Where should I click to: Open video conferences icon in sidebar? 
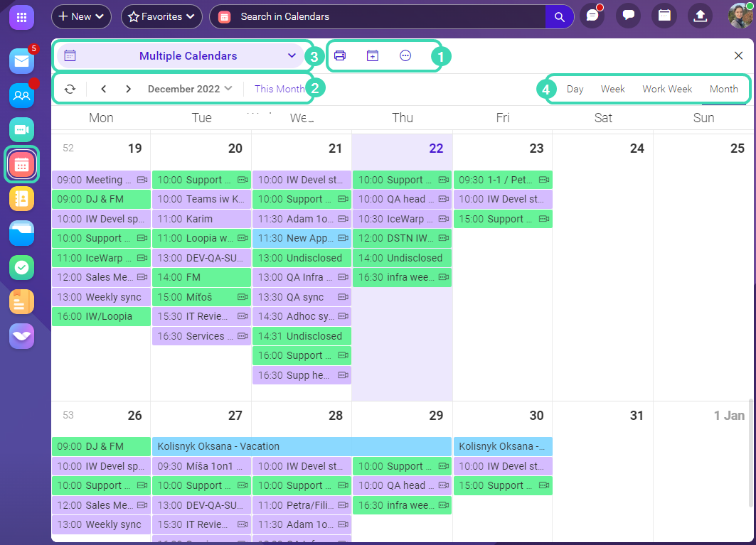pyautogui.click(x=21, y=129)
